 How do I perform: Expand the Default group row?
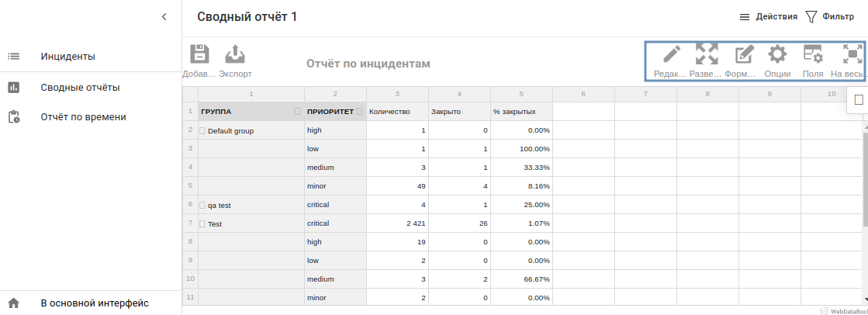(x=203, y=131)
